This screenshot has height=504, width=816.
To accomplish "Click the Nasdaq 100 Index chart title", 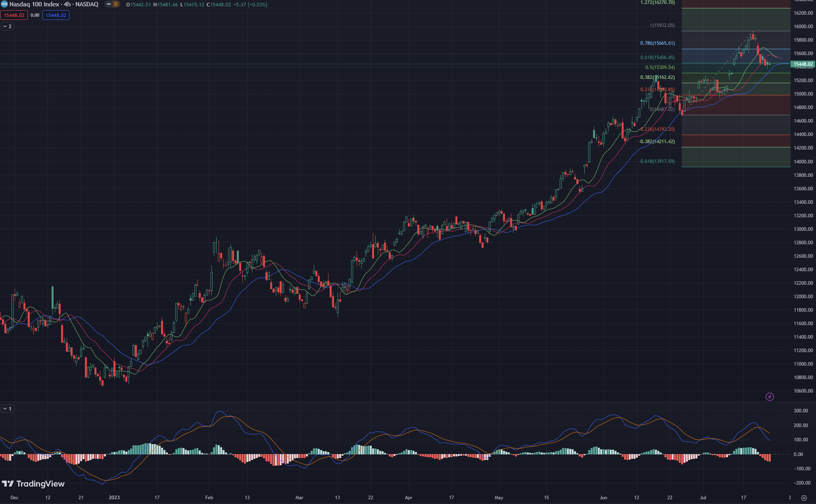I will (54, 4).
